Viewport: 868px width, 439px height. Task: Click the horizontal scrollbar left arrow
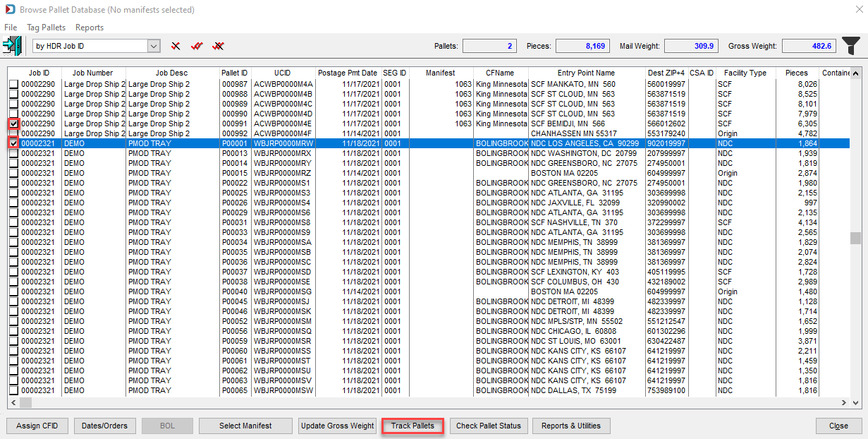tap(12, 402)
